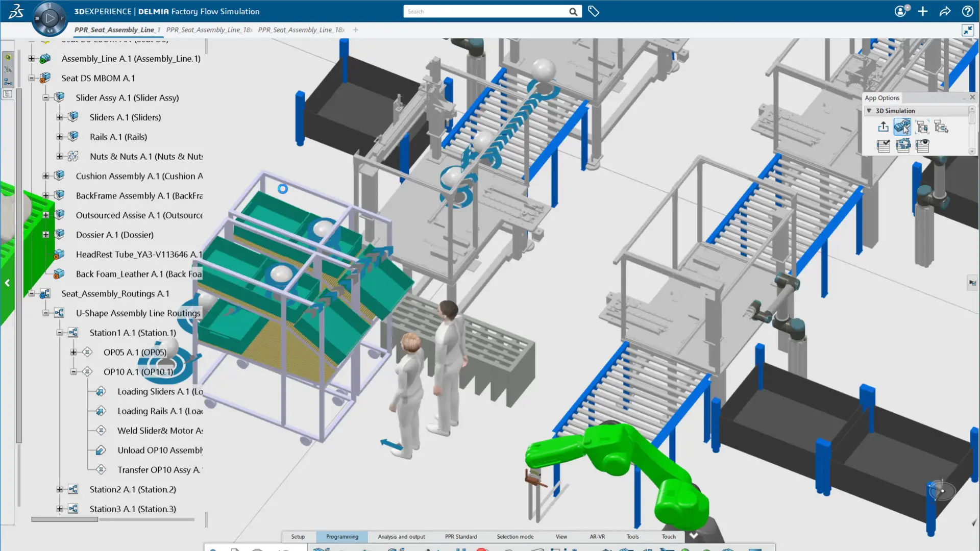Toggle the list visibility eye option icon

coord(922,146)
